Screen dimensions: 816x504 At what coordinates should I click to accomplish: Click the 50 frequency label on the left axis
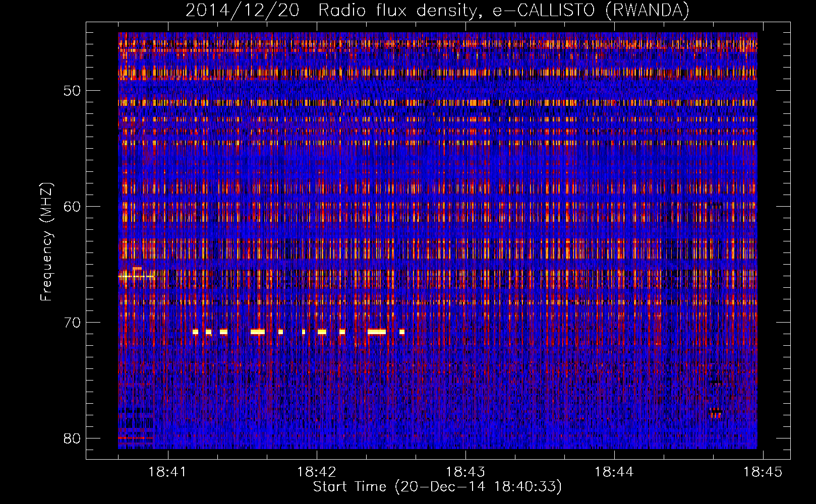pos(72,91)
